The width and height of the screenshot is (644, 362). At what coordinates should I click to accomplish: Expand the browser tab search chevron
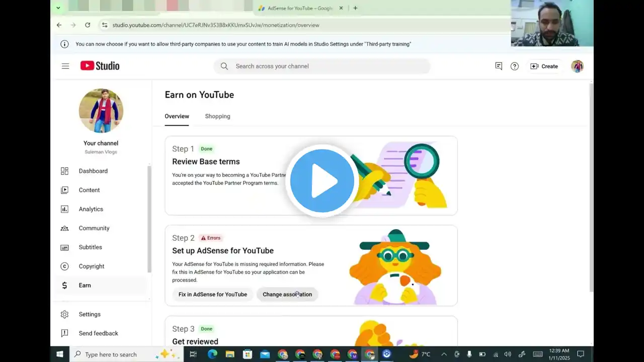(x=58, y=8)
